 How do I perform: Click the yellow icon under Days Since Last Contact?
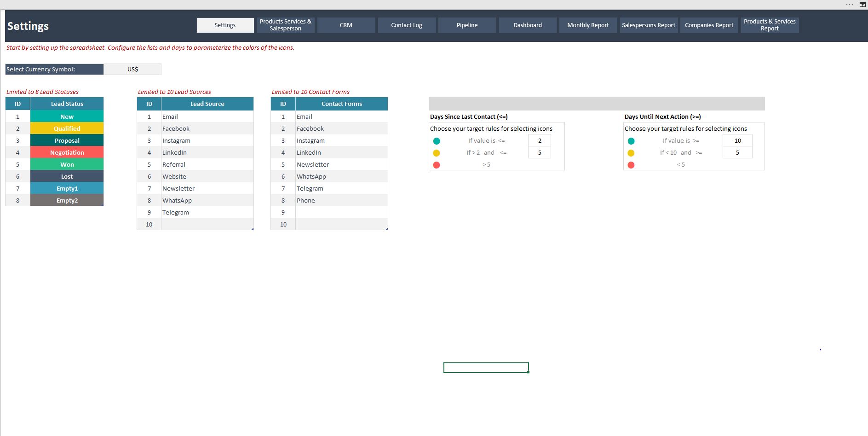437,153
